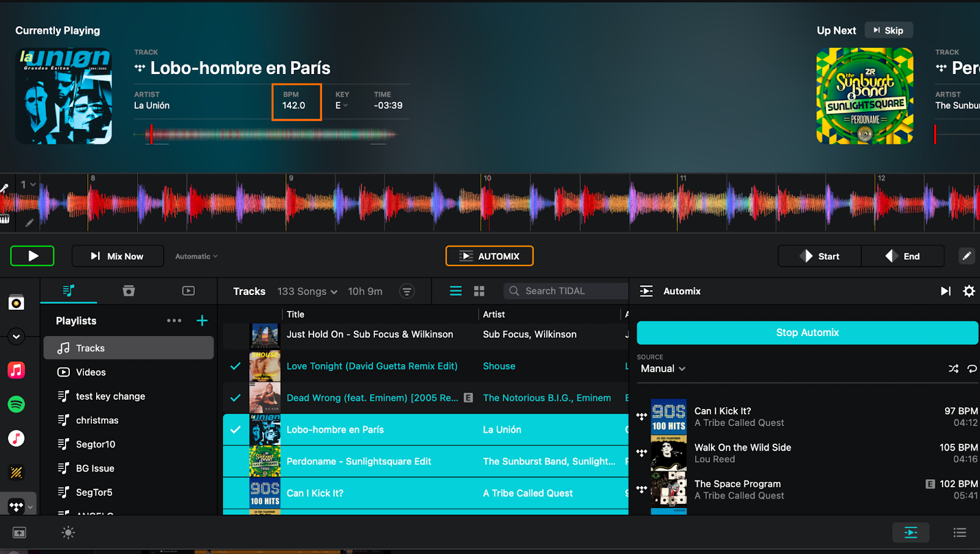Skip to next Automix track icon
Screen dimensions: 980x554
click(945, 291)
